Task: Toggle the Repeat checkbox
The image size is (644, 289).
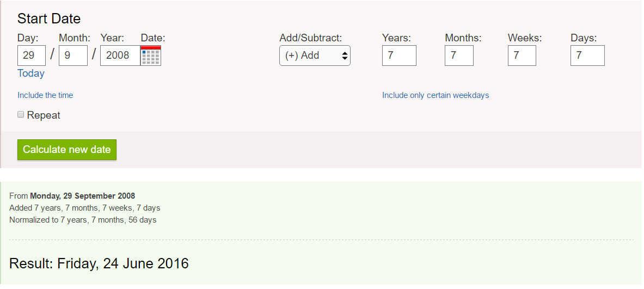Action: [x=21, y=115]
